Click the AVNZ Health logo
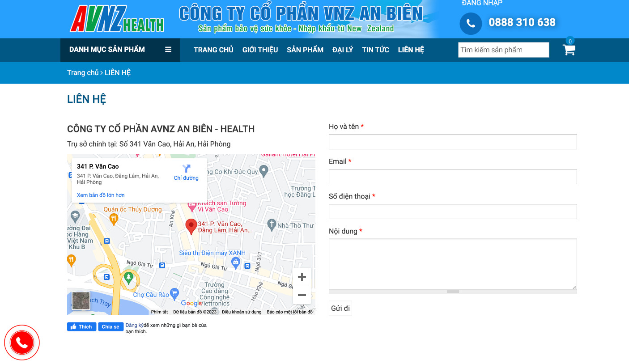 (116, 19)
